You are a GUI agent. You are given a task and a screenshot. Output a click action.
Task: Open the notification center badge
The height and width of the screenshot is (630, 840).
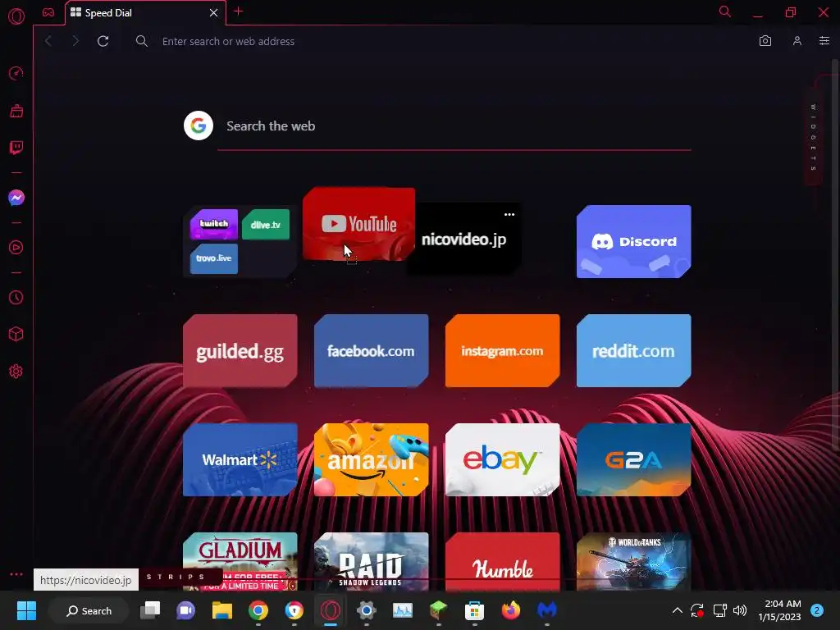(817, 610)
